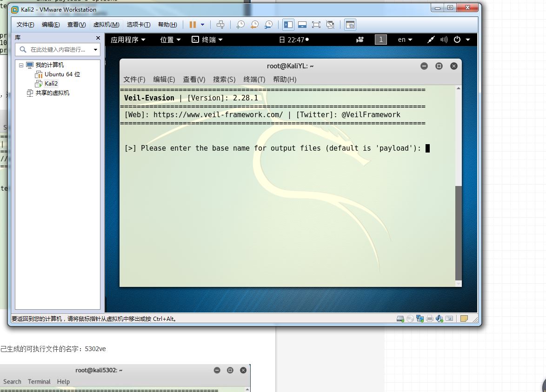
Task: Open the Kali 位置 menu
Action: 170,40
